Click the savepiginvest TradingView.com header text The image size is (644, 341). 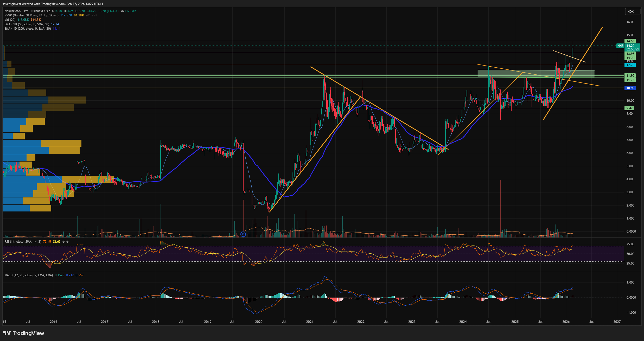pos(53,4)
